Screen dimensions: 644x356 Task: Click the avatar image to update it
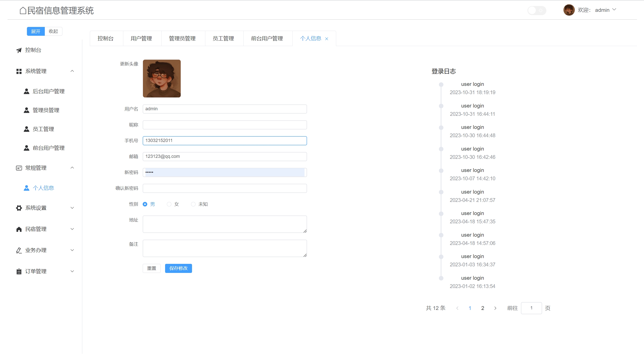162,79
